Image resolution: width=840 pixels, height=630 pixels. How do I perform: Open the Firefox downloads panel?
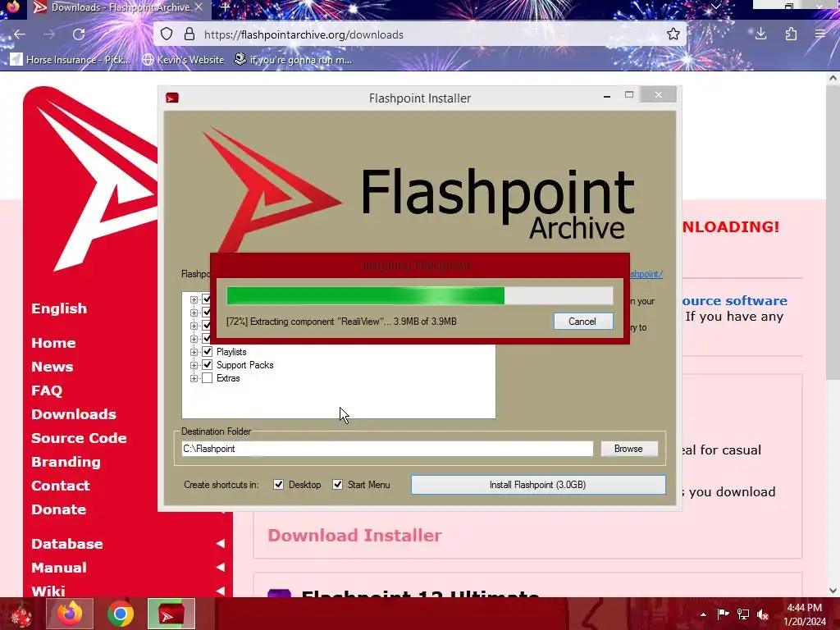[x=760, y=34]
